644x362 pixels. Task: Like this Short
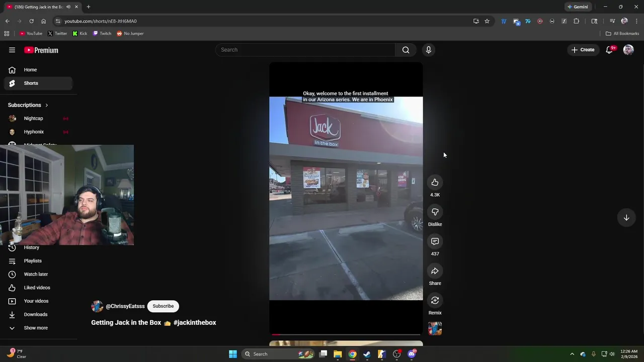tap(435, 183)
